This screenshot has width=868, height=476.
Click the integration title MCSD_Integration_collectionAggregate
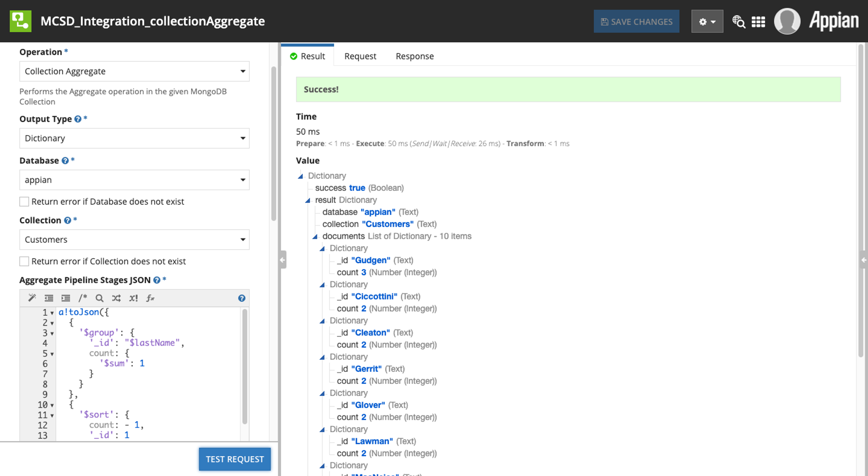point(153,21)
